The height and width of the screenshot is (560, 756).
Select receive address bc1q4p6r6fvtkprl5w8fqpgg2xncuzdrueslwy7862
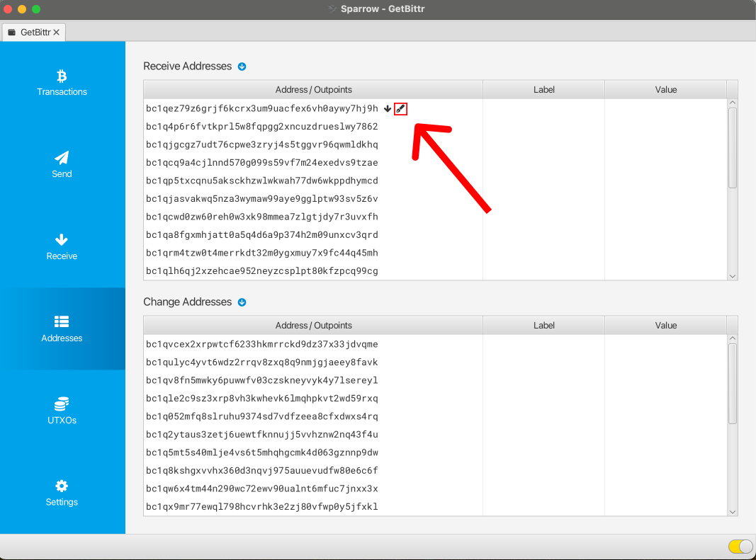click(x=262, y=127)
